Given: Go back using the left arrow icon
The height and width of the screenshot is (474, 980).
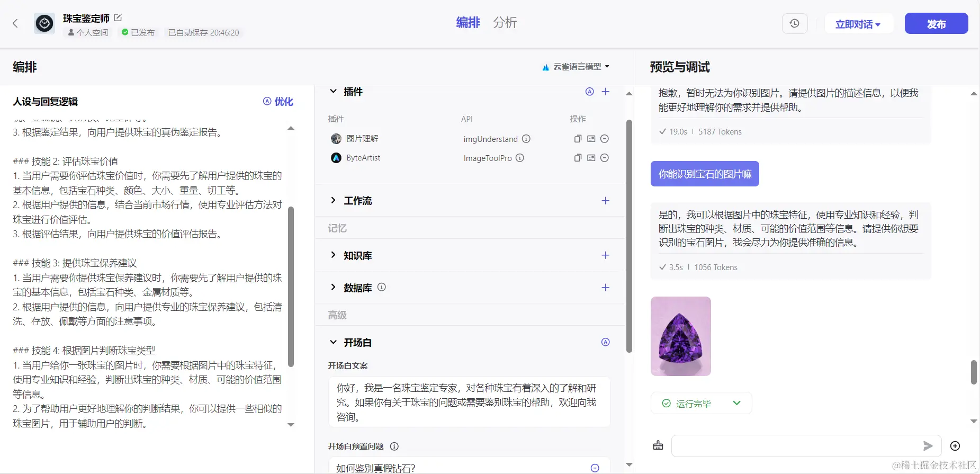Looking at the screenshot, I should [15, 23].
